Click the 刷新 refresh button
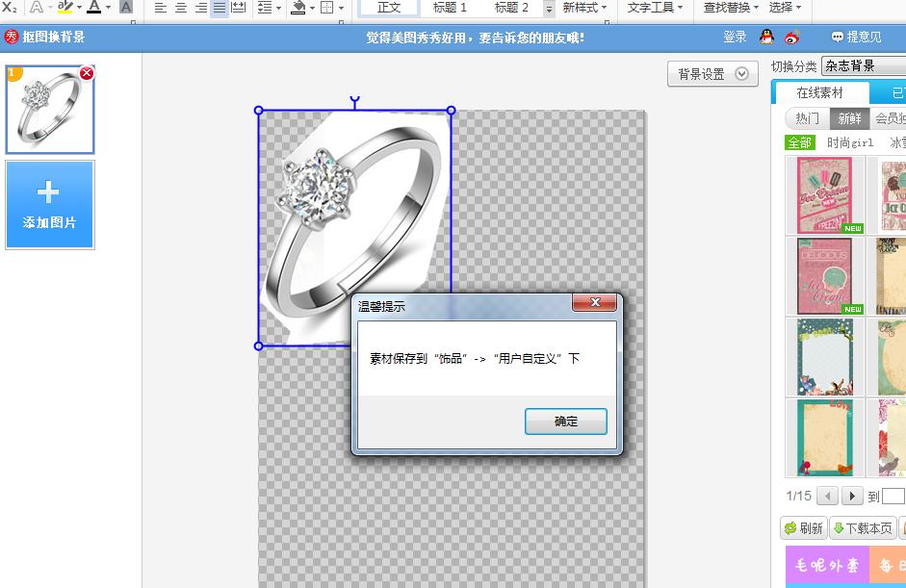Screen dimensions: 906x588 point(803,528)
